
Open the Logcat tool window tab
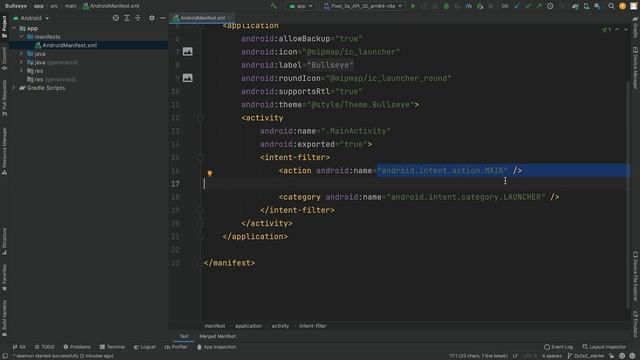tap(145, 347)
